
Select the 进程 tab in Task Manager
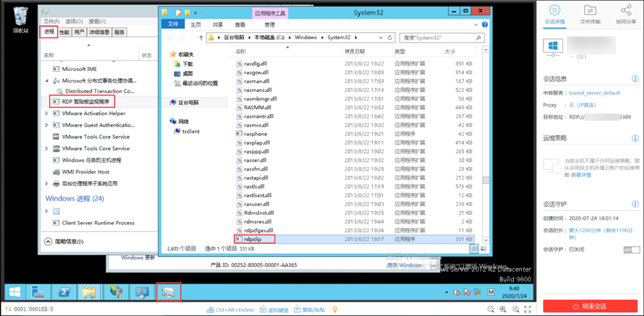point(48,32)
